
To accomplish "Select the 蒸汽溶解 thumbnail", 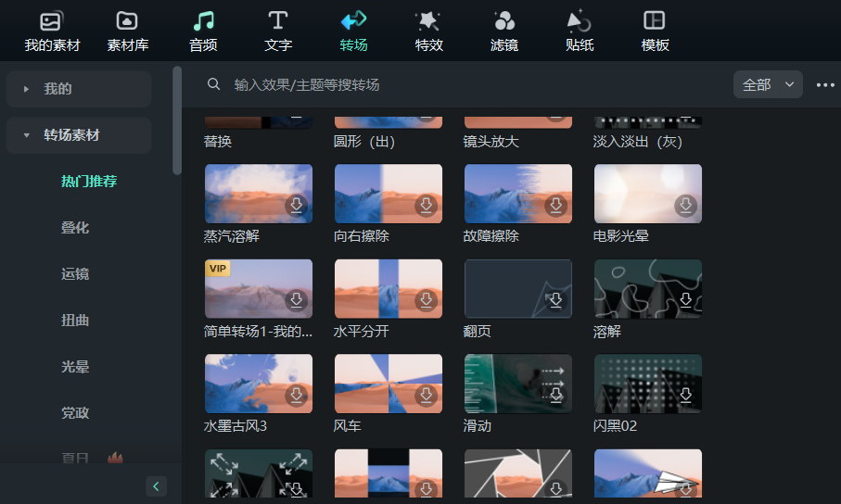I will 259,194.
